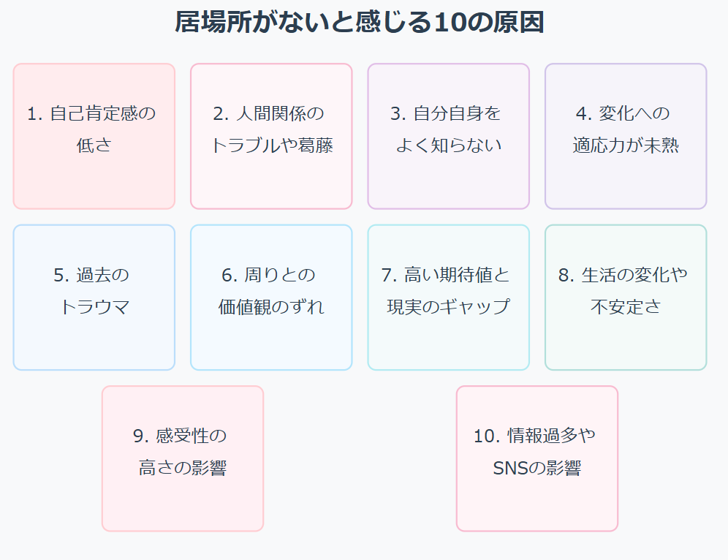Click the text line 高さの影響
The image size is (728, 560).
click(x=183, y=468)
